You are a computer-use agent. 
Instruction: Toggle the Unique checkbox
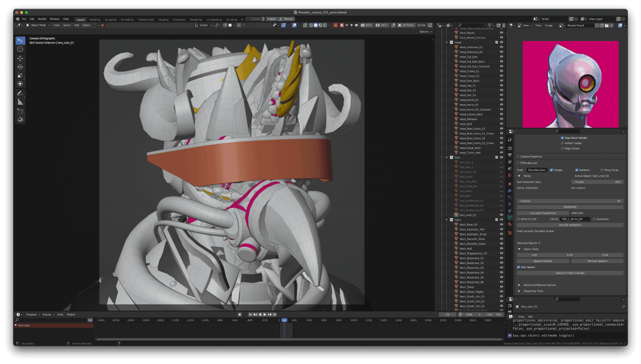(552, 170)
